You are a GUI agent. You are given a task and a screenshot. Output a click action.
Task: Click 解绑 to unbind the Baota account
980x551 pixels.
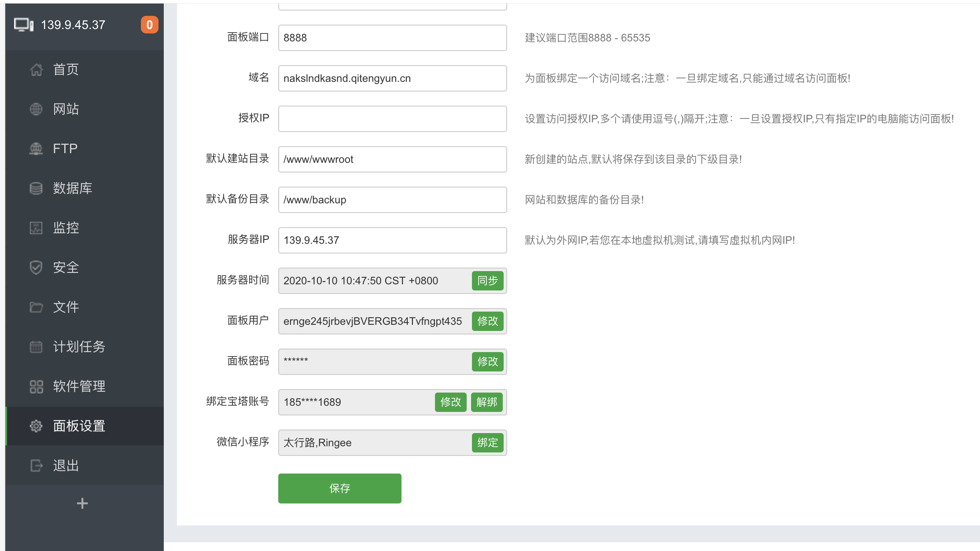486,402
